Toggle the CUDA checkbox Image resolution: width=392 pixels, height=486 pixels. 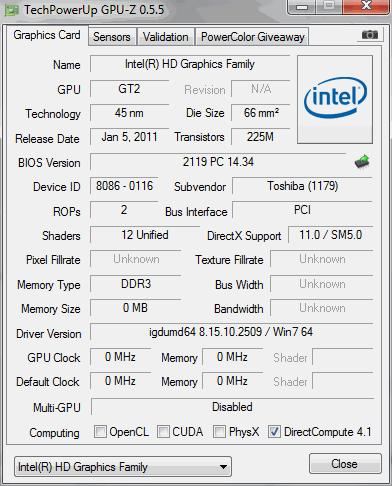[x=163, y=431]
